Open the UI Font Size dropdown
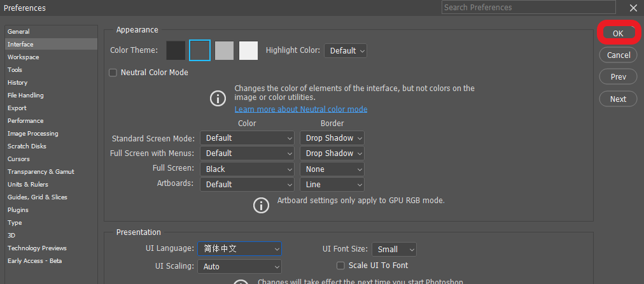The width and height of the screenshot is (644, 284). (394, 250)
